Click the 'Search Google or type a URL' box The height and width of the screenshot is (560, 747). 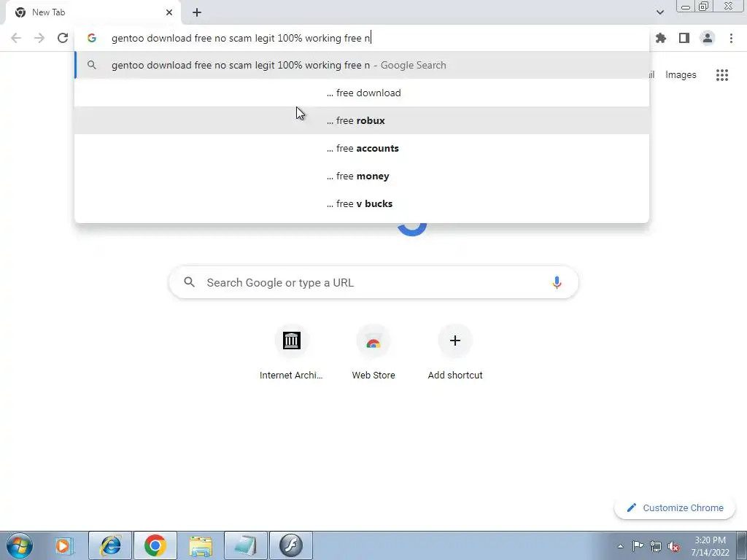click(x=373, y=282)
